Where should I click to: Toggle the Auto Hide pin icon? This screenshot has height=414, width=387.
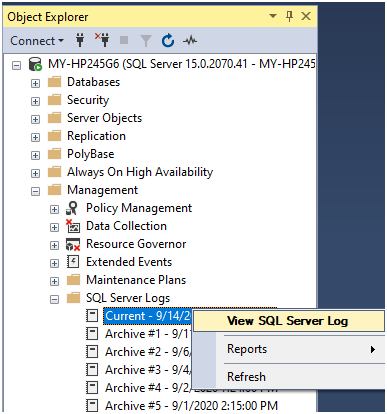(289, 16)
